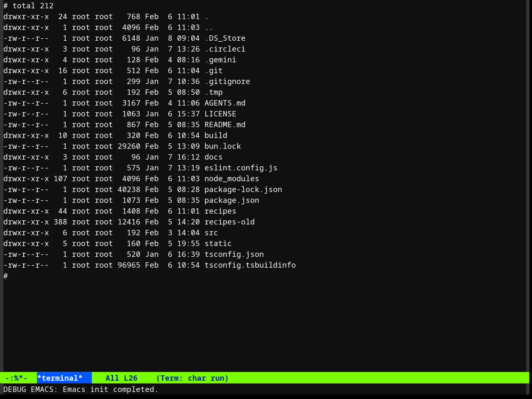The height and width of the screenshot is (399, 532).
Task: Click the recipes-old directory name
Action: point(229,222)
